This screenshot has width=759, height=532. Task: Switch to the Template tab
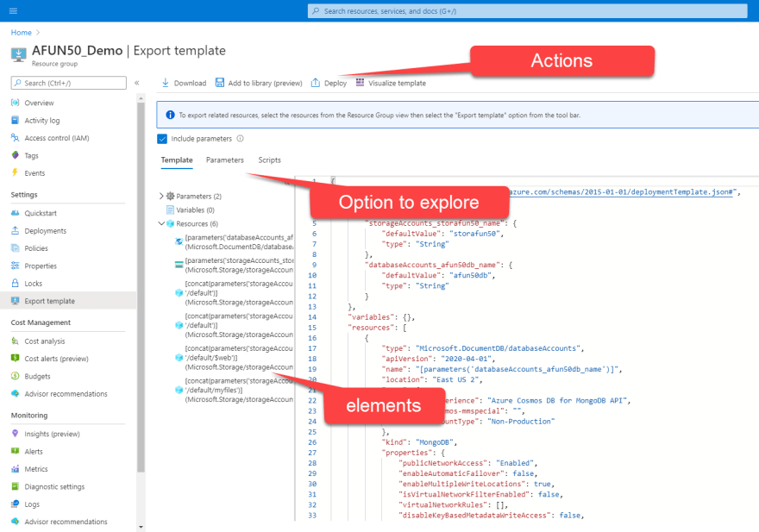tap(177, 160)
